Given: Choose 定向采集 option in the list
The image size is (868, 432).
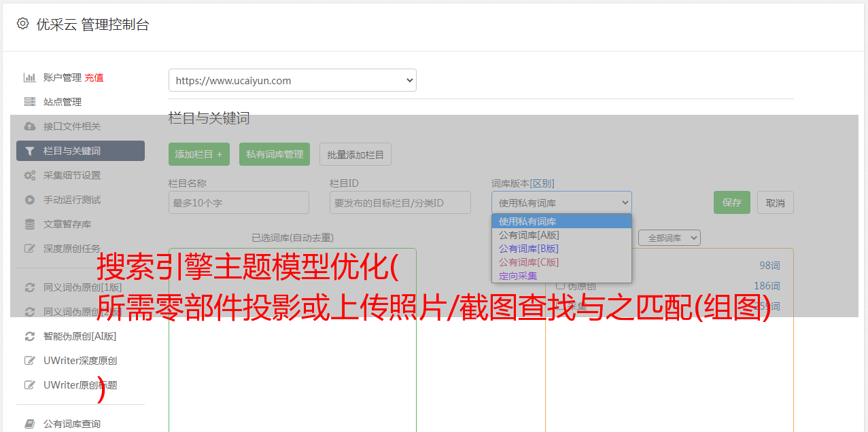Looking at the screenshot, I should tap(518, 276).
